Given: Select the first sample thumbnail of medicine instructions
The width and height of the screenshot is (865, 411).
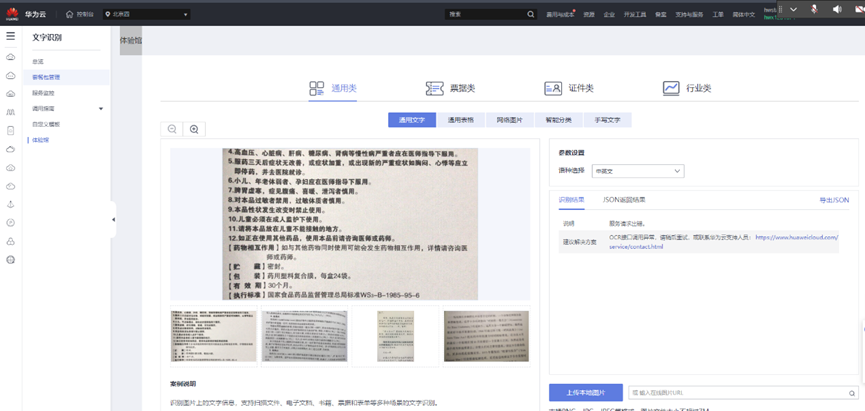Looking at the screenshot, I should 214,336.
